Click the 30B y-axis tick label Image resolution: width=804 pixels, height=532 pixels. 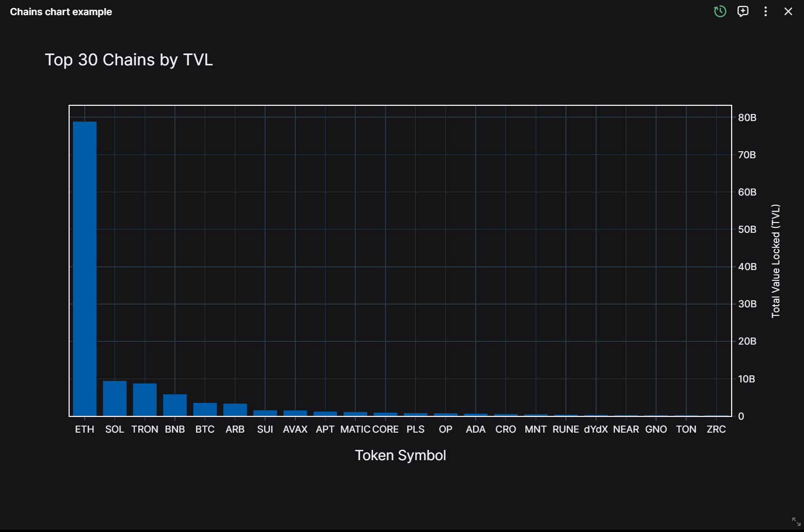coord(747,304)
